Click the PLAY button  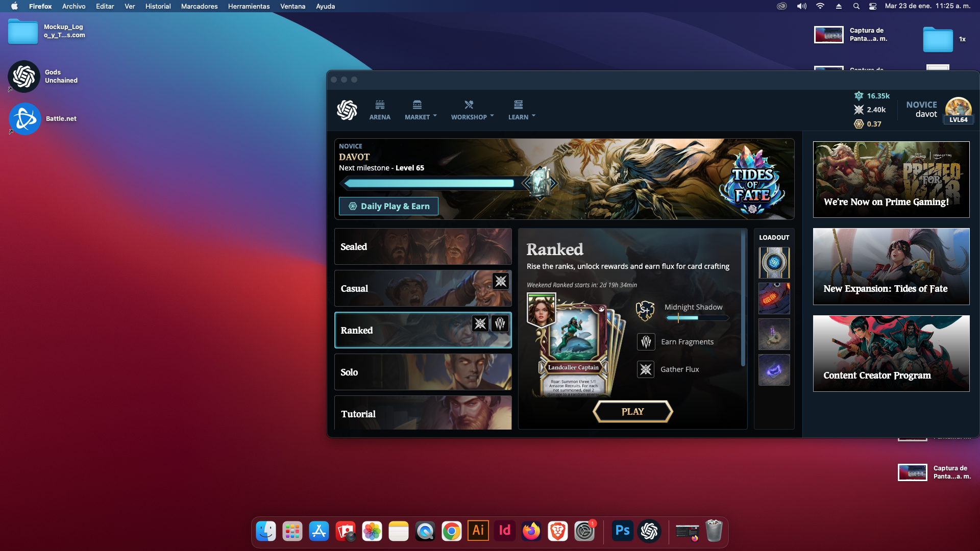pos(632,412)
